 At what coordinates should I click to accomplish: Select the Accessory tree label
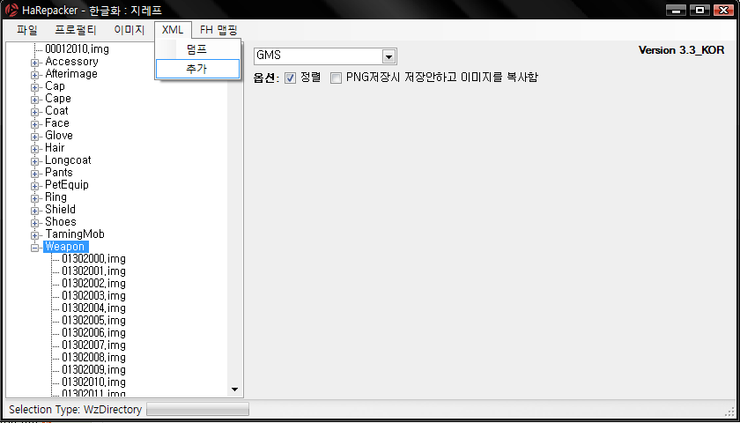[x=72, y=62]
